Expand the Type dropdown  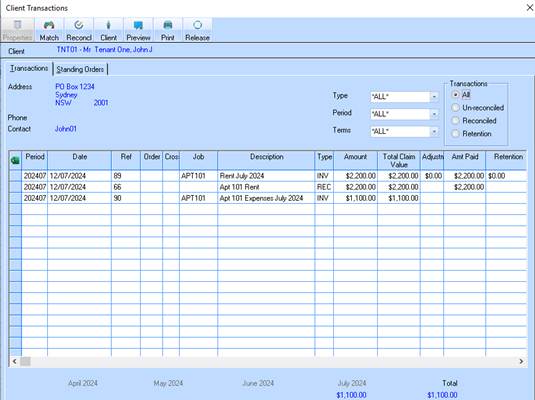(x=434, y=97)
